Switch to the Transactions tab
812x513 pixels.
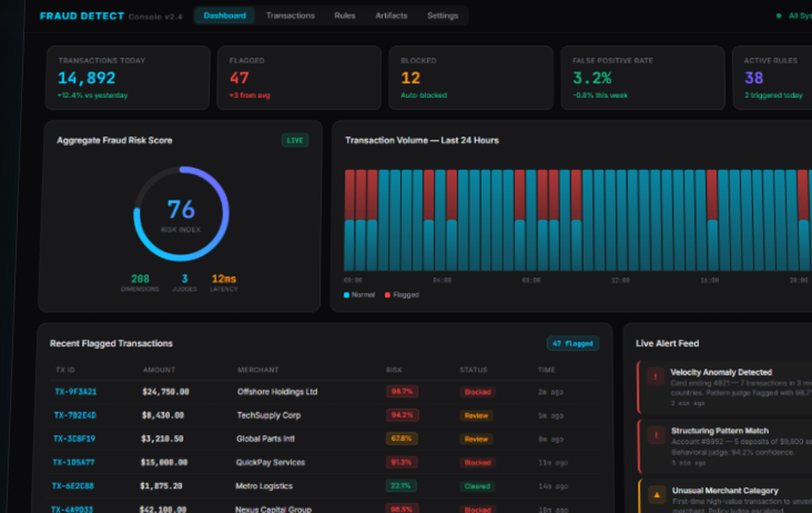[290, 16]
